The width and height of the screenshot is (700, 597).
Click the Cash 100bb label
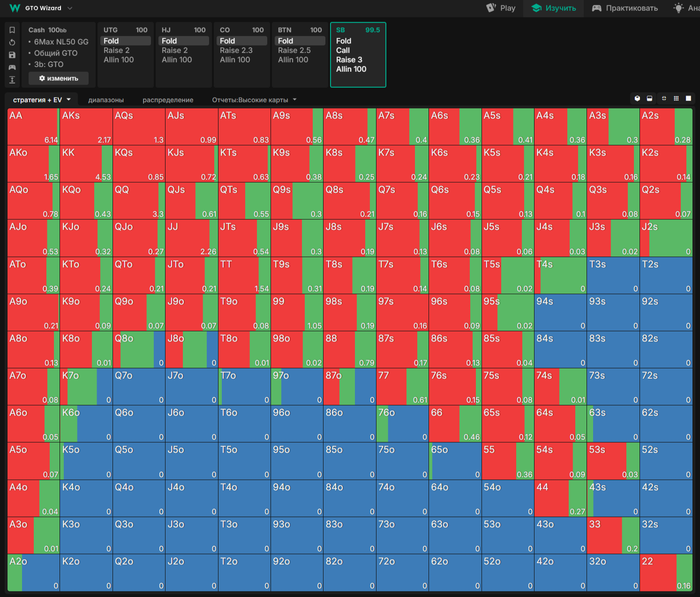point(47,30)
